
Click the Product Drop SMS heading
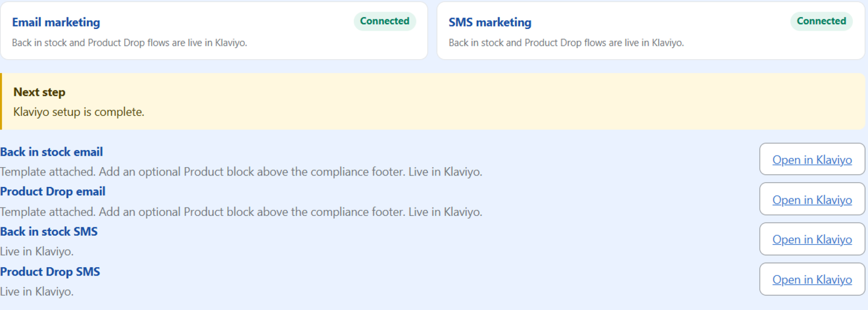point(50,271)
